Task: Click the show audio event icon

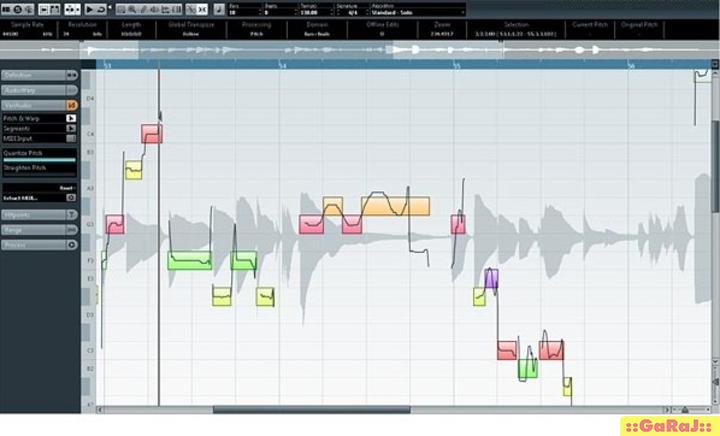Action: (55, 9)
